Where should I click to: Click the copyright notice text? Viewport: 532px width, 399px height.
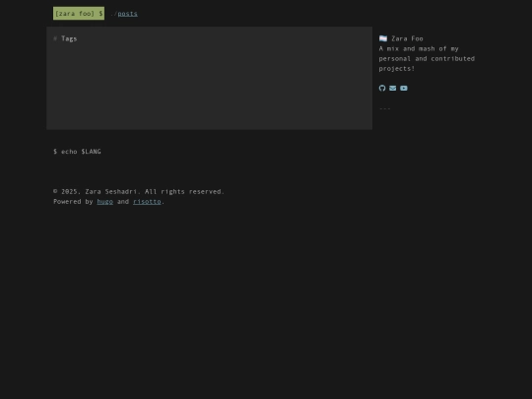(x=139, y=192)
